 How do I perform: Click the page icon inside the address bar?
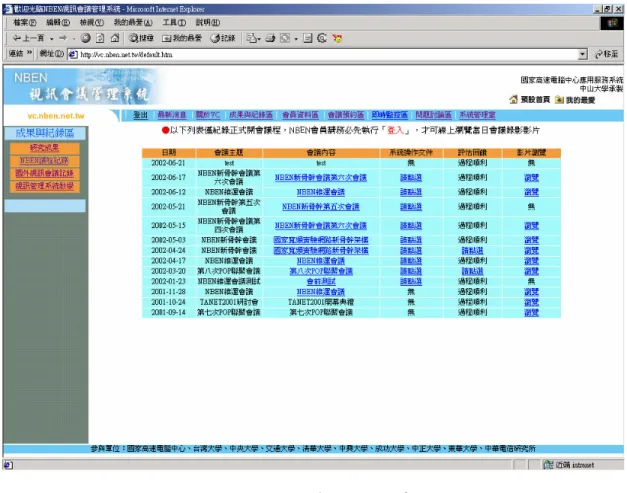pyautogui.click(x=73, y=54)
